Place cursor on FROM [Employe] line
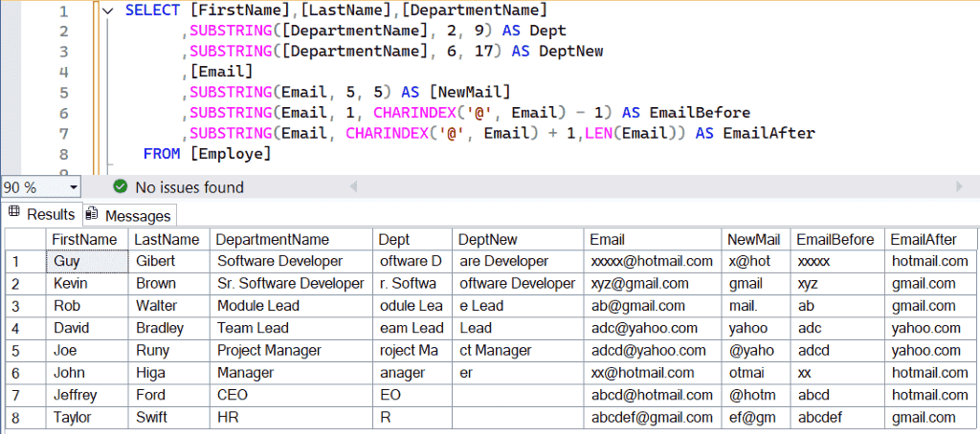Screen dimensions: 980x434 coord(207,154)
